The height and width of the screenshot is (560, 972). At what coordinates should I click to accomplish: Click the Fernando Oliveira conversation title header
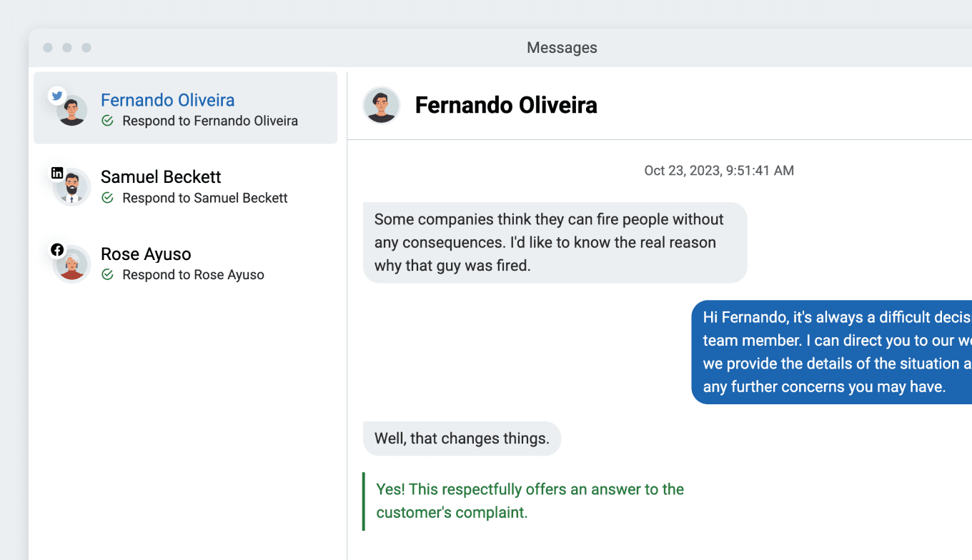(506, 105)
